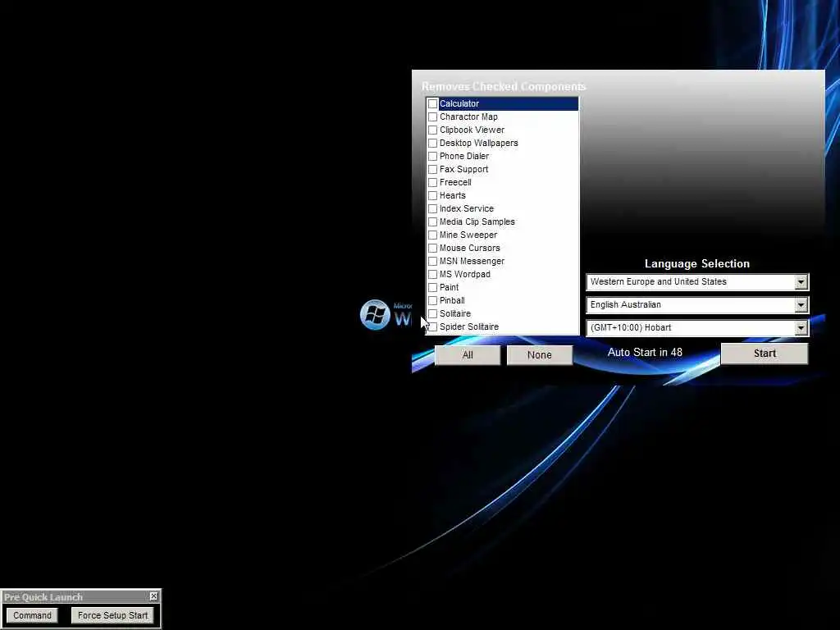The height and width of the screenshot is (630, 840).
Task: Click the Windows logo orb
Action: pyautogui.click(x=374, y=314)
